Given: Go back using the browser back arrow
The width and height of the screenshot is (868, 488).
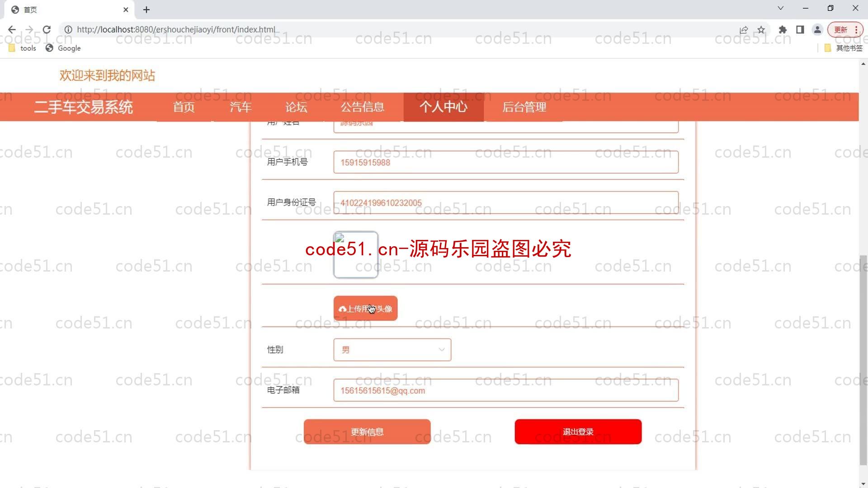Looking at the screenshot, I should [x=12, y=29].
